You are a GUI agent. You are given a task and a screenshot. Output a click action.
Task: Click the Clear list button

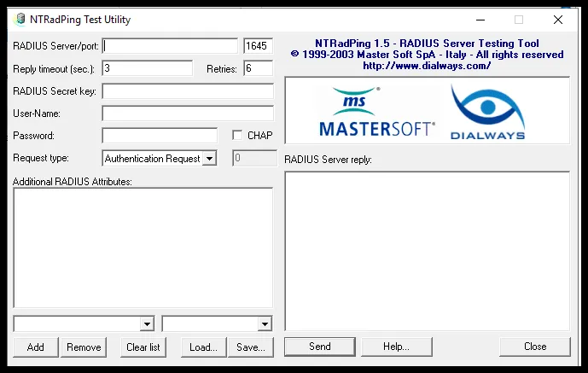click(x=143, y=347)
